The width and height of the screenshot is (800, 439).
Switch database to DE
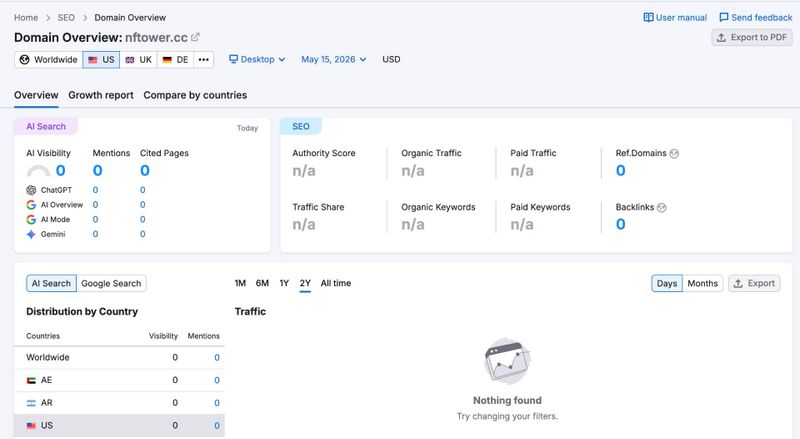(176, 60)
